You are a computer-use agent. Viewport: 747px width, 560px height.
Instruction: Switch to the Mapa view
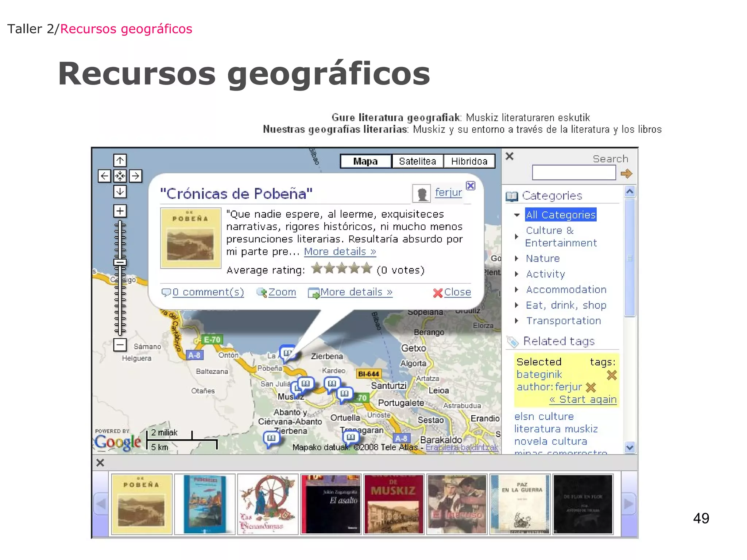(x=365, y=161)
